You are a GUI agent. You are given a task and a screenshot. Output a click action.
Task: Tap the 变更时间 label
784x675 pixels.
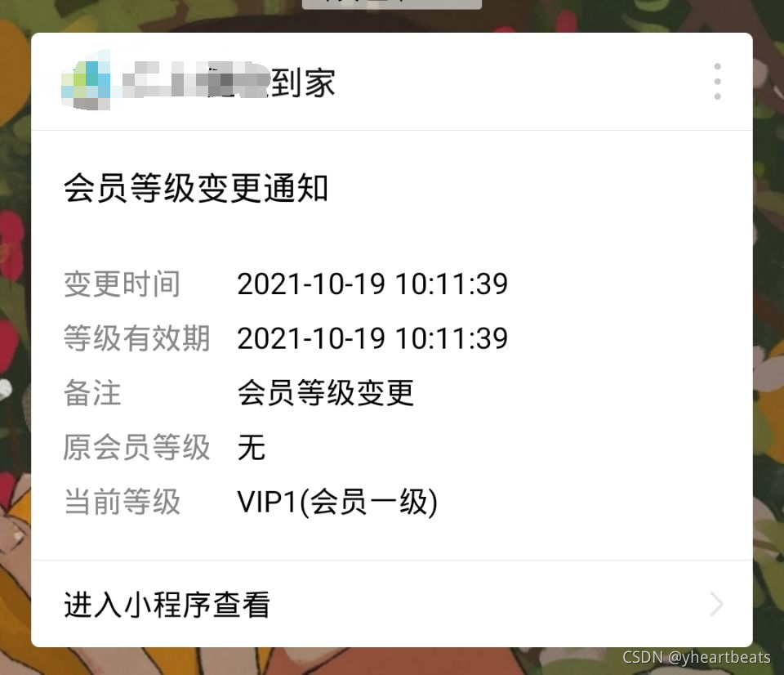click(122, 284)
